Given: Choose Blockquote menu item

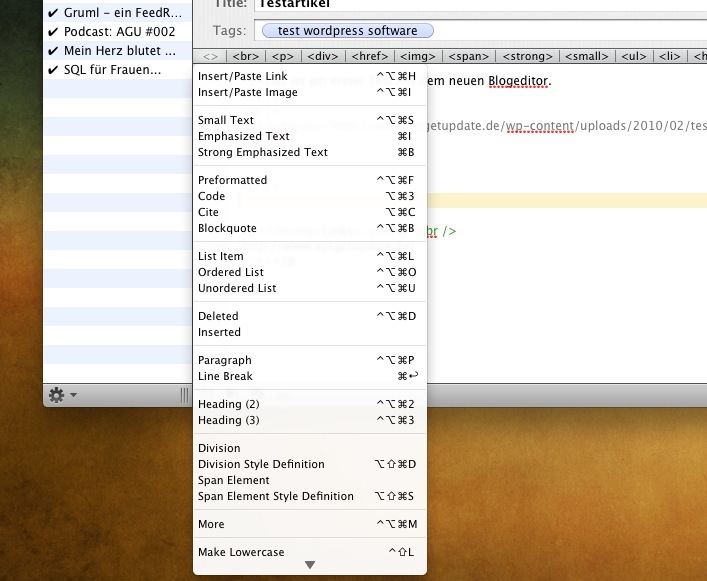Looking at the screenshot, I should tap(227, 228).
